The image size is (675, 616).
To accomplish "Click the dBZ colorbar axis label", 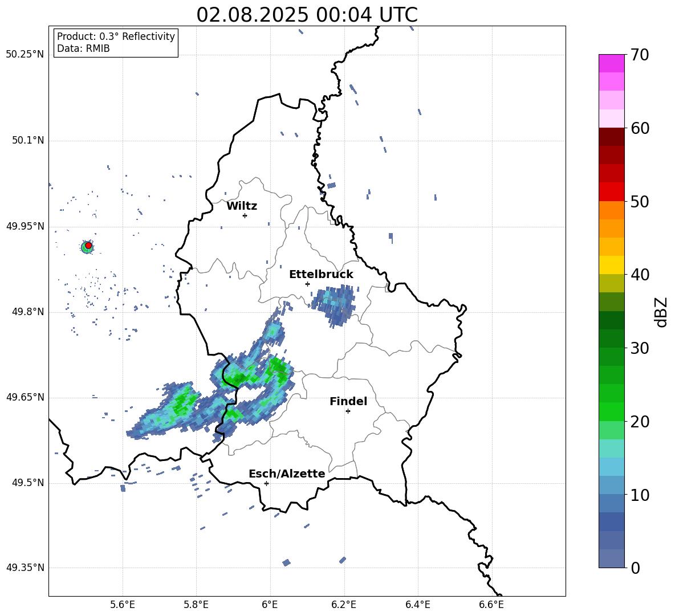I will [x=662, y=312].
